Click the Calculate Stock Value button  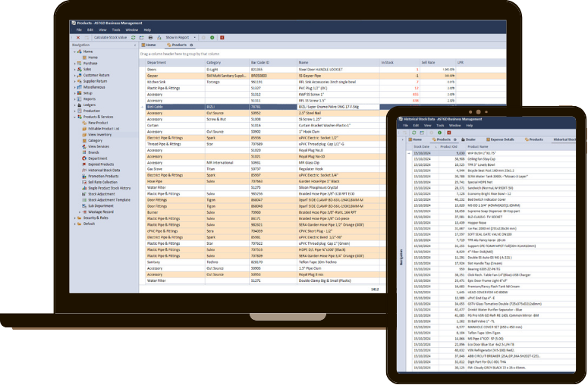coord(110,37)
